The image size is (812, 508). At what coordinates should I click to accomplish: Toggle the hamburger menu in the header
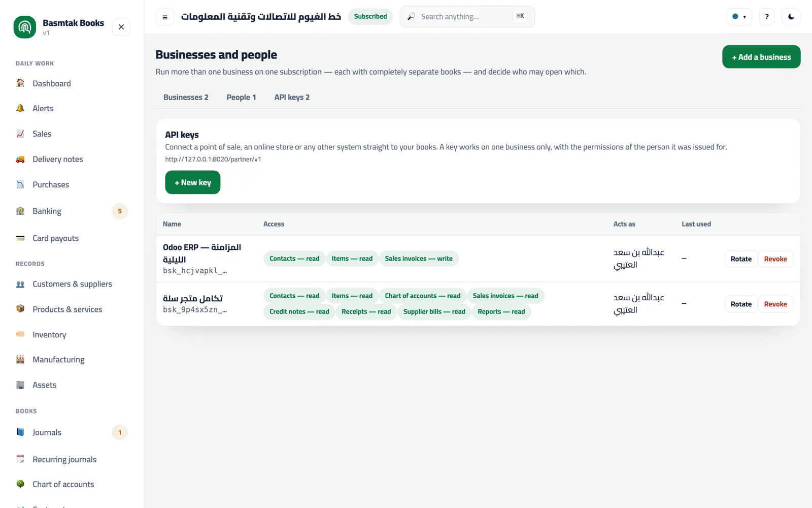[165, 17]
